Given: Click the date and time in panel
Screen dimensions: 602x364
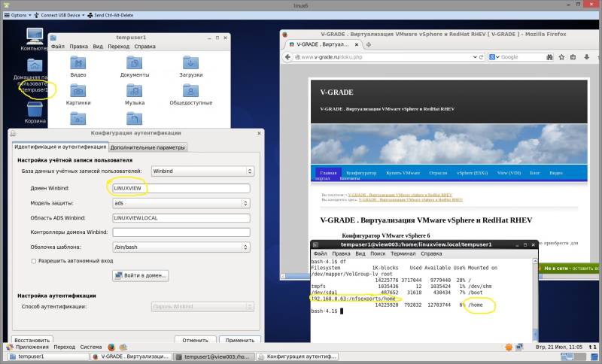Looking at the screenshot, I should pos(559,347).
